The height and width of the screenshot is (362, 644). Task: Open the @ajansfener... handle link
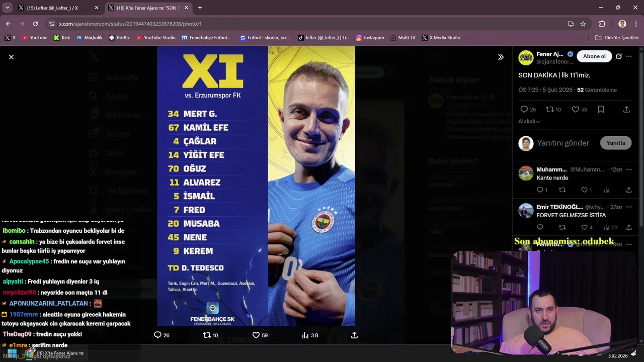click(x=554, y=62)
